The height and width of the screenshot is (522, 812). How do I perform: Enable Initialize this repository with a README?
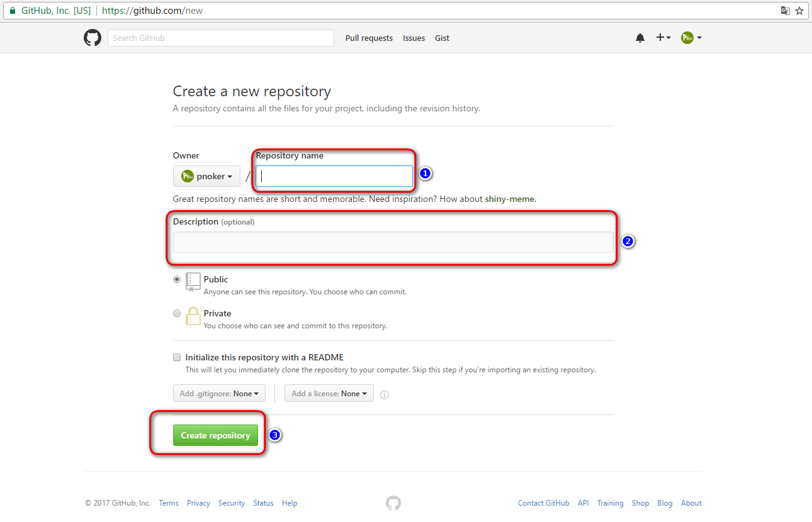pos(177,357)
